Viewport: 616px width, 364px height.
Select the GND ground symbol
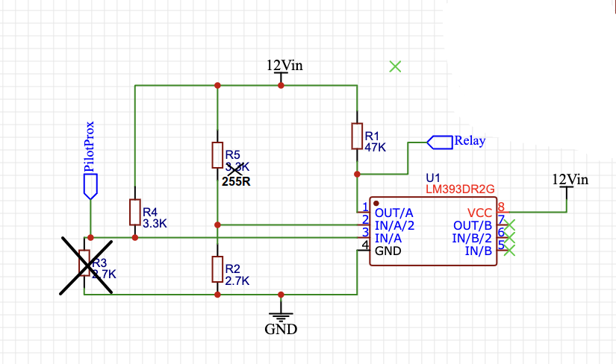(281, 316)
